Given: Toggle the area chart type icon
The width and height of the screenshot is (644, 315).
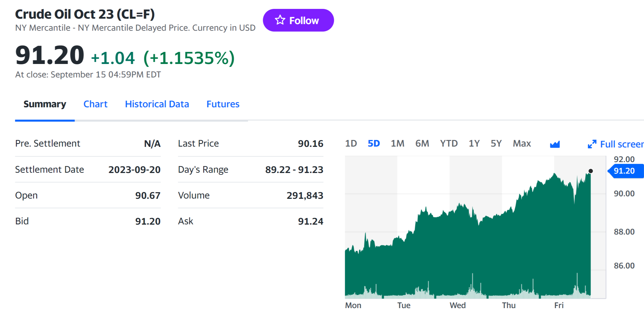Looking at the screenshot, I should [x=555, y=144].
